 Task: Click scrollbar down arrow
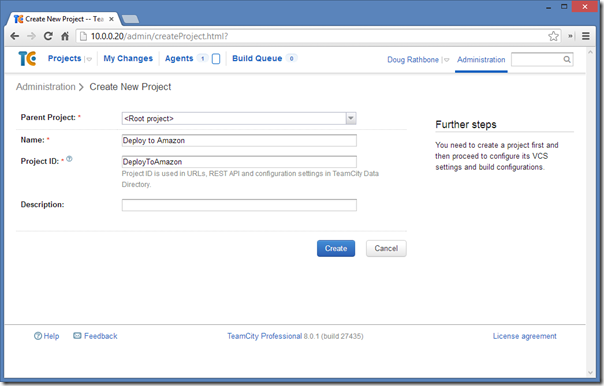tap(591, 373)
